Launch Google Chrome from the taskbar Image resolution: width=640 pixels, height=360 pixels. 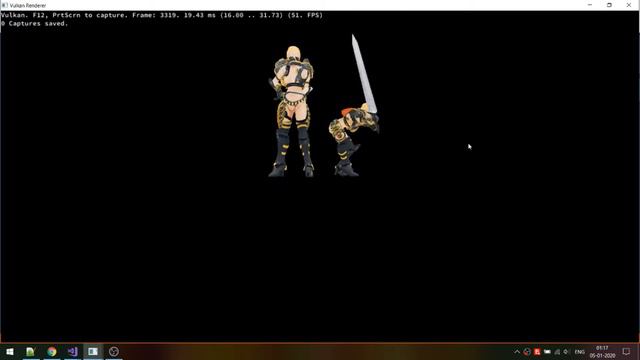point(51,351)
